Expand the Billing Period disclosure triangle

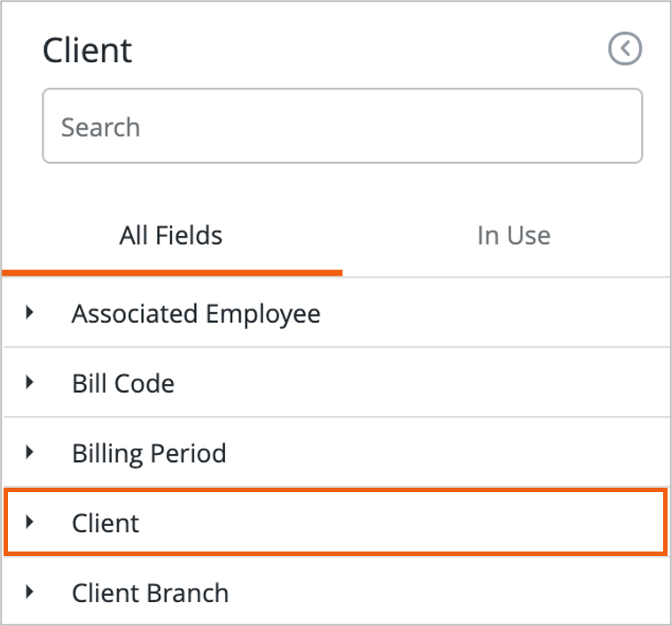[x=30, y=452]
